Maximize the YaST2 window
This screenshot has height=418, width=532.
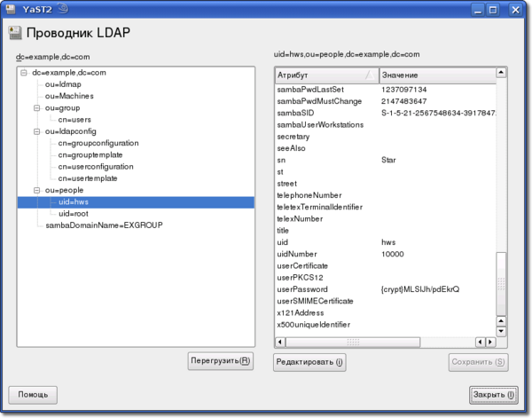coord(505,9)
